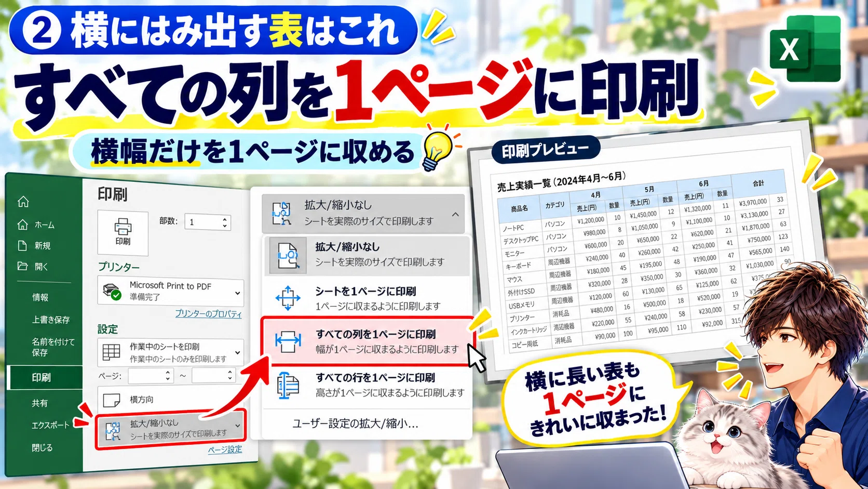
Task: Expand the 拡大/縮小なし scaling dropdown in settings
Action: (x=171, y=429)
